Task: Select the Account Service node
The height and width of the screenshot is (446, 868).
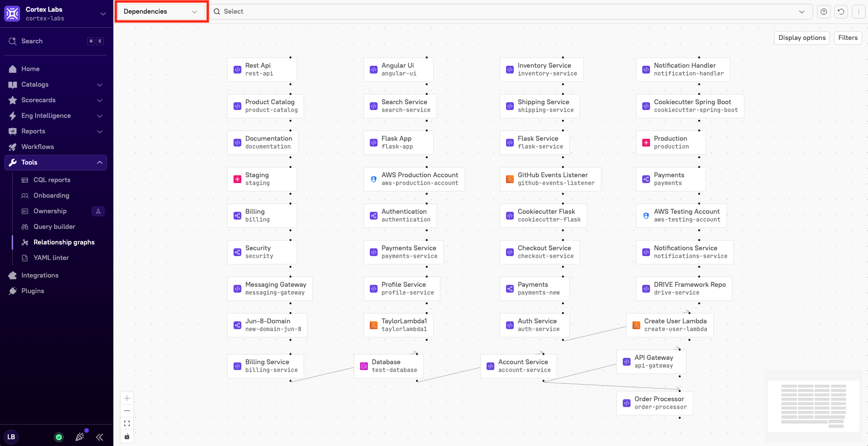Action: click(x=519, y=366)
